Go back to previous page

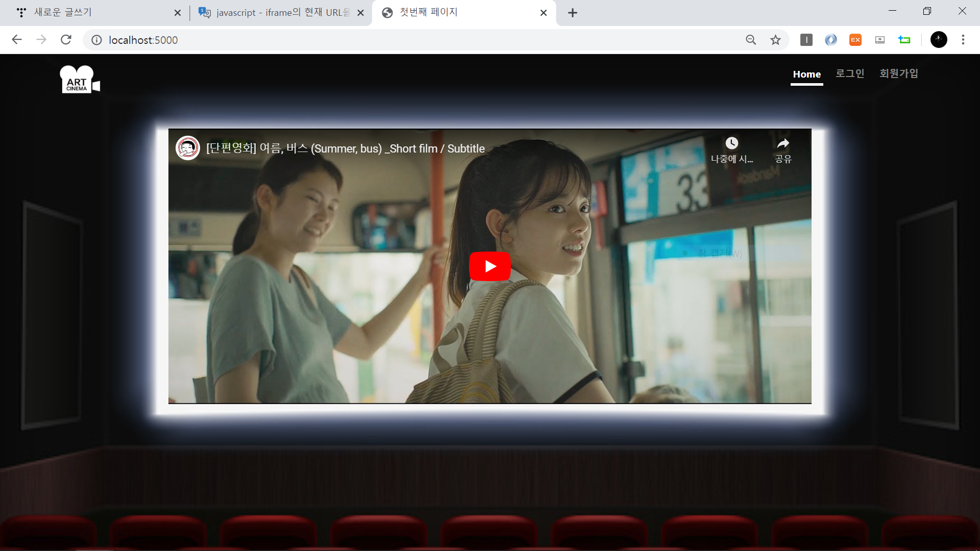click(17, 40)
